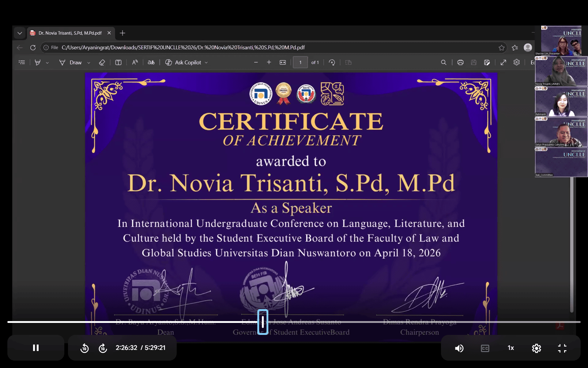
Task: Open PDF viewer settings
Action: pos(517,62)
